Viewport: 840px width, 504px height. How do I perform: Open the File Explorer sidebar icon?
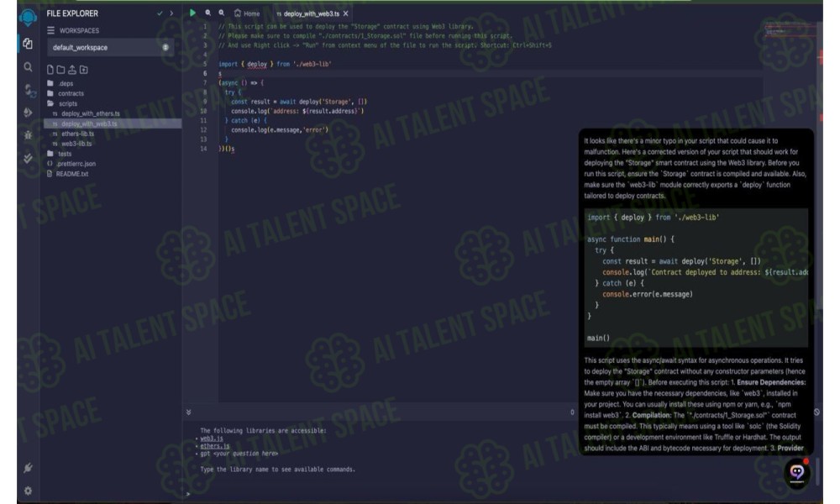(x=28, y=44)
